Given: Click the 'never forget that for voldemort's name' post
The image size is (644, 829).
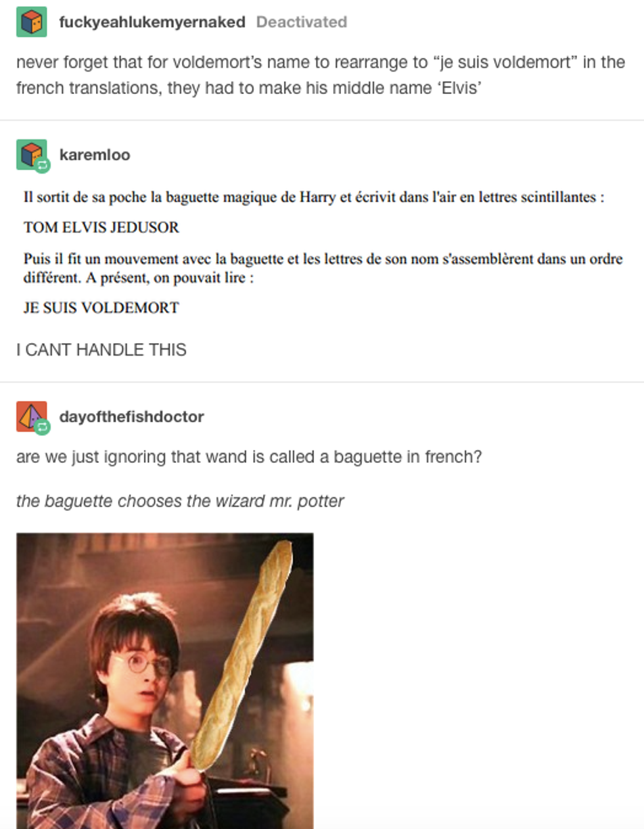Looking at the screenshot, I should click(320, 75).
